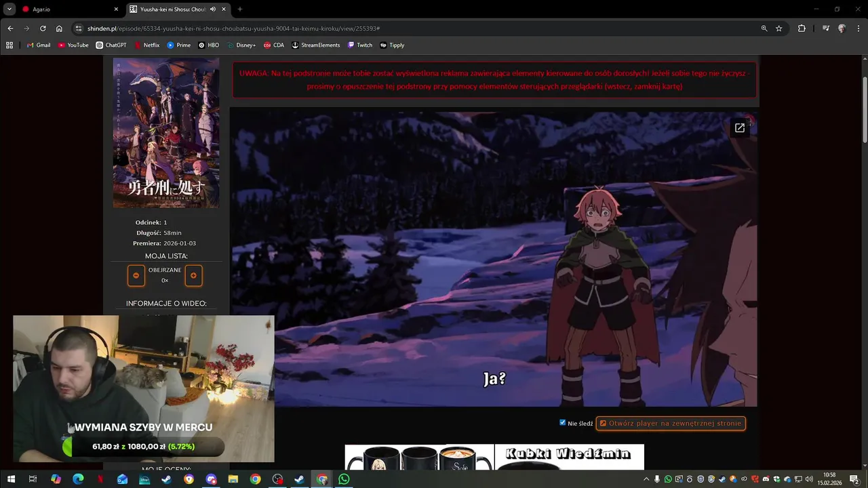Open video in external window icon
The image size is (868, 488).
click(740, 127)
